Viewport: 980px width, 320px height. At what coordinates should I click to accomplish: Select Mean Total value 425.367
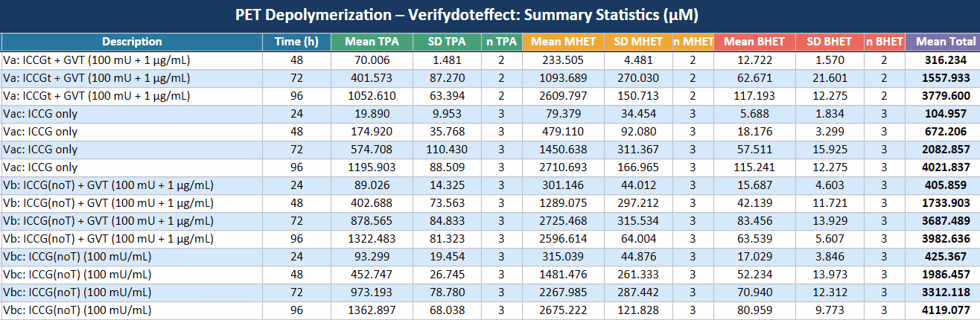coord(943,257)
